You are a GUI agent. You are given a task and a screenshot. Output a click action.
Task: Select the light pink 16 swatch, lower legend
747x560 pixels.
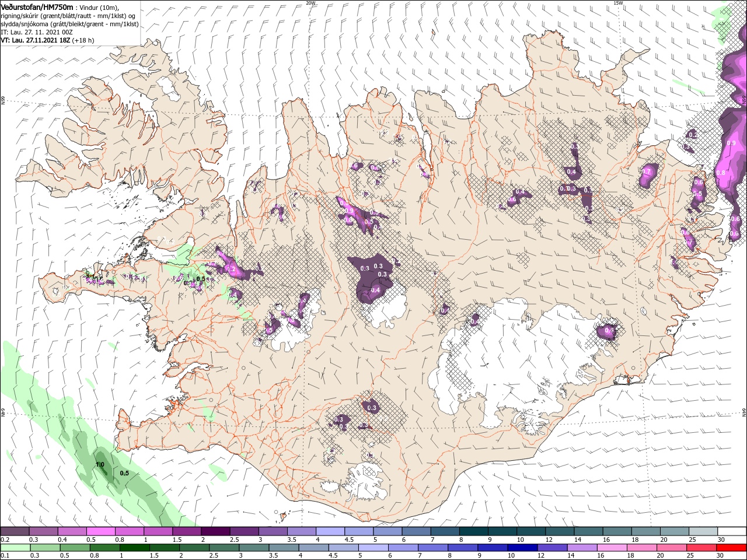(612, 548)
